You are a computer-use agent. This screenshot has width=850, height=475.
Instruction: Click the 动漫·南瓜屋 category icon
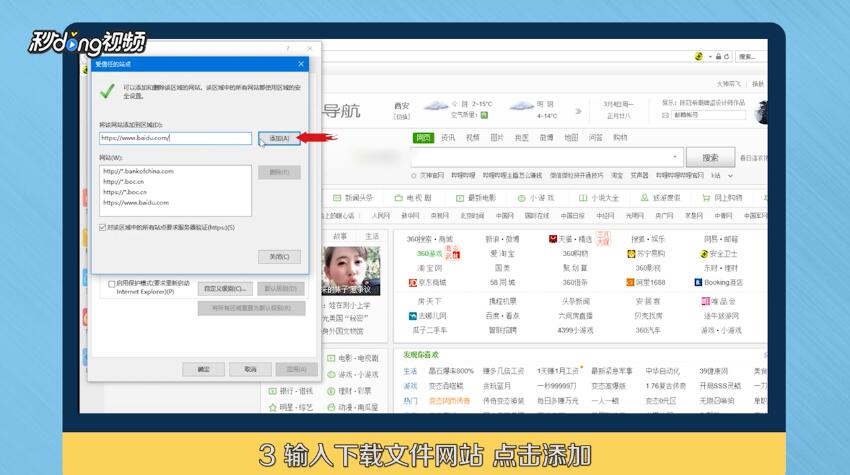tap(331, 407)
